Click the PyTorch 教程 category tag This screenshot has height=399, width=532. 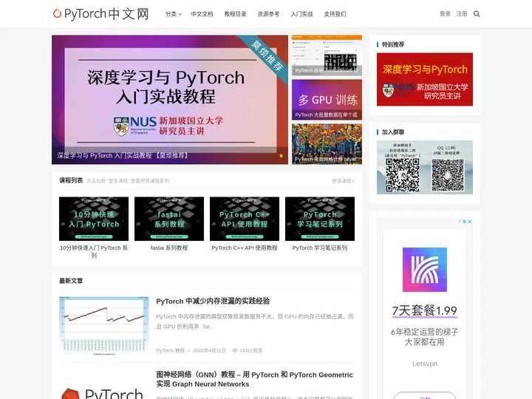click(x=171, y=350)
